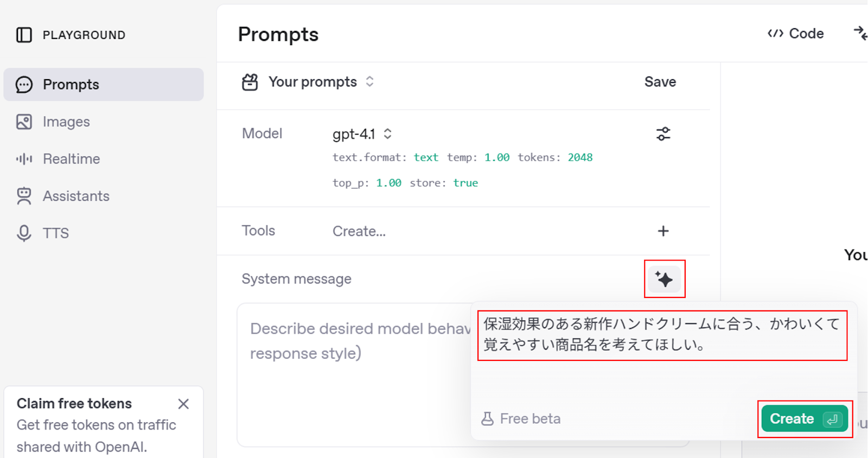
Task: Open model parameter settings via sliders icon
Action: (x=663, y=133)
